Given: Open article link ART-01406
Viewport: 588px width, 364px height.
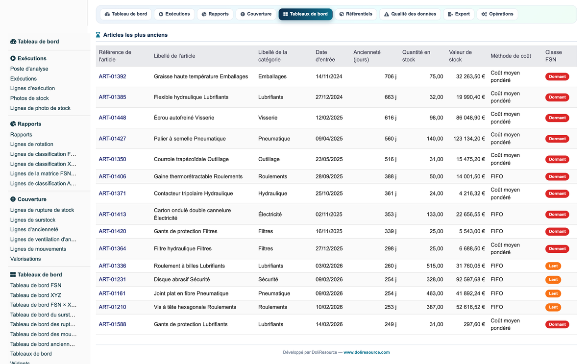Looking at the screenshot, I should (x=112, y=176).
